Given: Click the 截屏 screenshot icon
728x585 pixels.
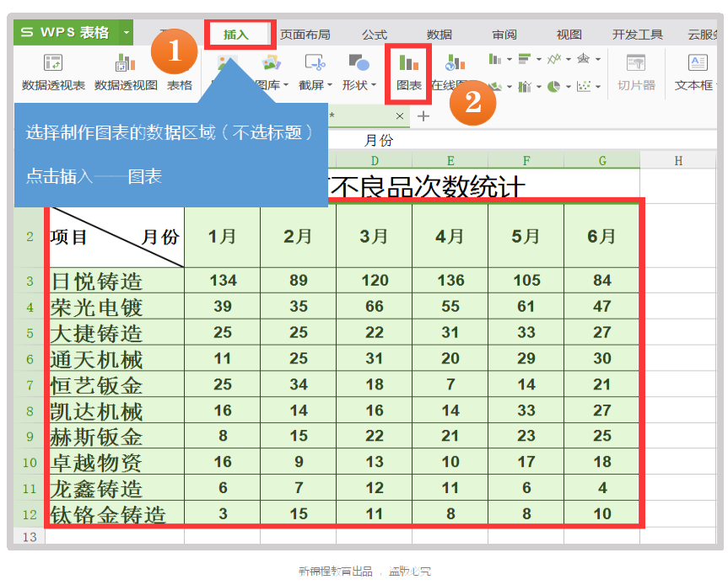Looking at the screenshot, I should coord(315,62).
